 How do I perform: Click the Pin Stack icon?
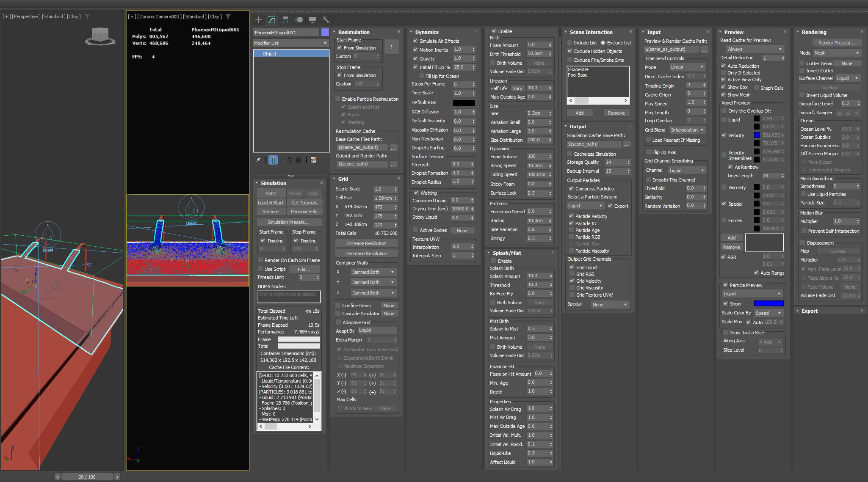click(258, 160)
